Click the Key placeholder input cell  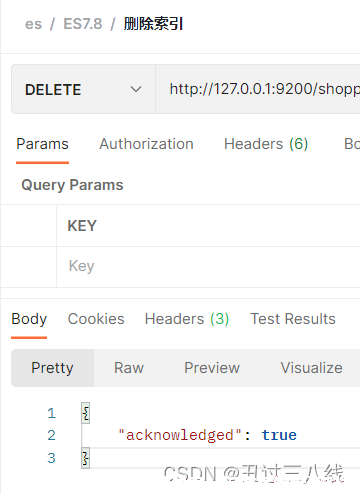(208, 266)
